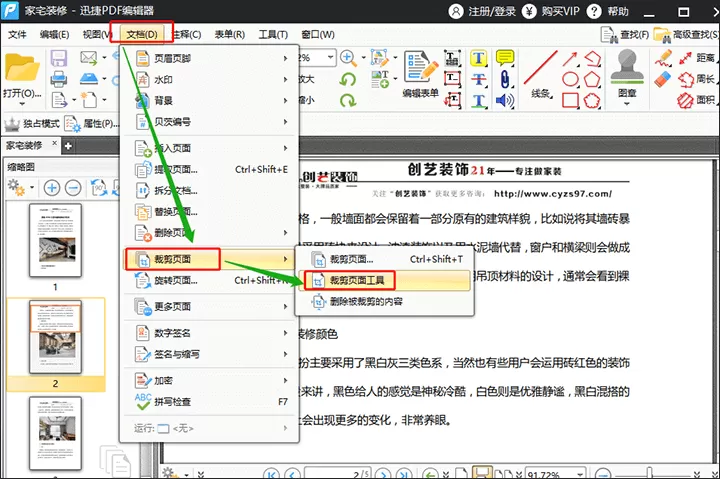Image resolution: width=720 pixels, height=479 pixels.
Task: Expand the 更多页面 submenu
Action: click(x=209, y=306)
